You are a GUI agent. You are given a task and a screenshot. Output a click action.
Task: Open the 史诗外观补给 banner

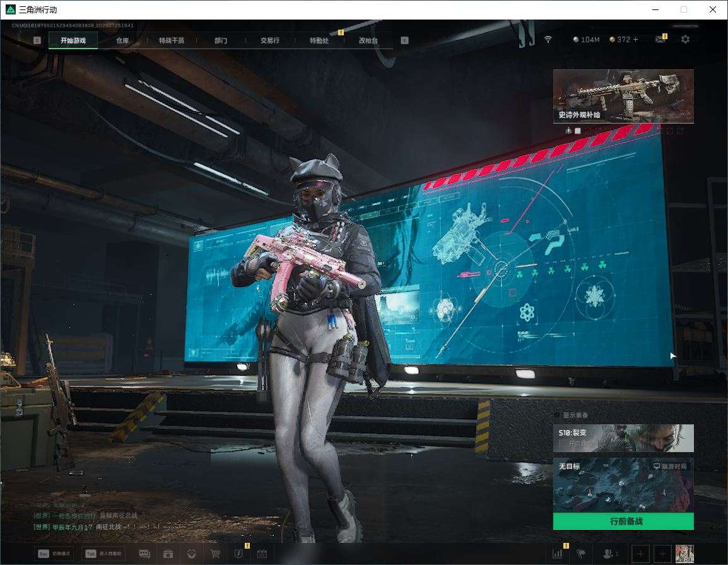[623, 96]
